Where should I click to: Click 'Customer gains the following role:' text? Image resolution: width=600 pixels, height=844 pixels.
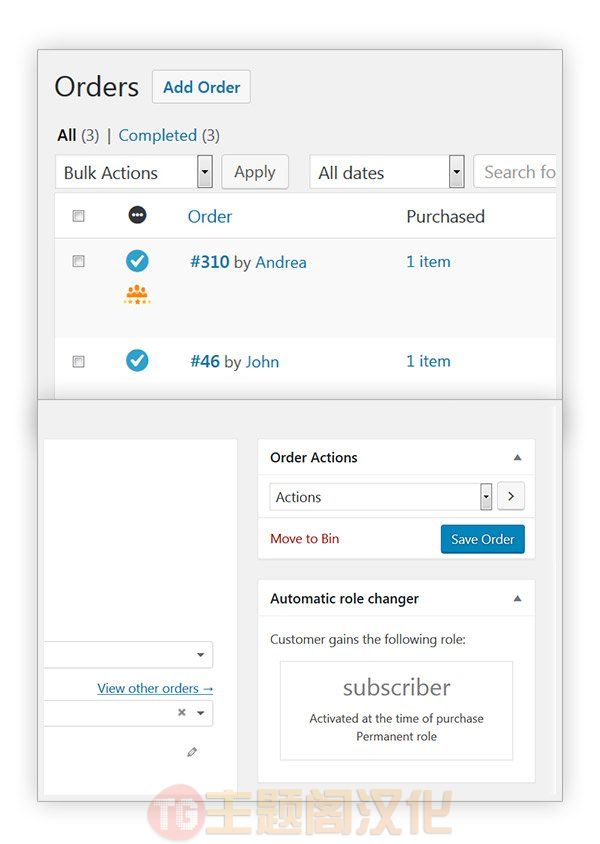pos(368,639)
